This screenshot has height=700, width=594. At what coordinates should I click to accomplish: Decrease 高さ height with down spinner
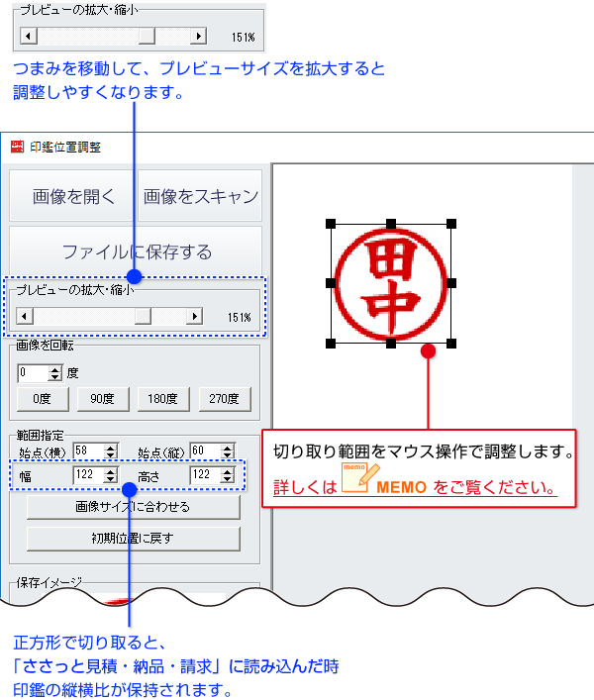(x=228, y=479)
